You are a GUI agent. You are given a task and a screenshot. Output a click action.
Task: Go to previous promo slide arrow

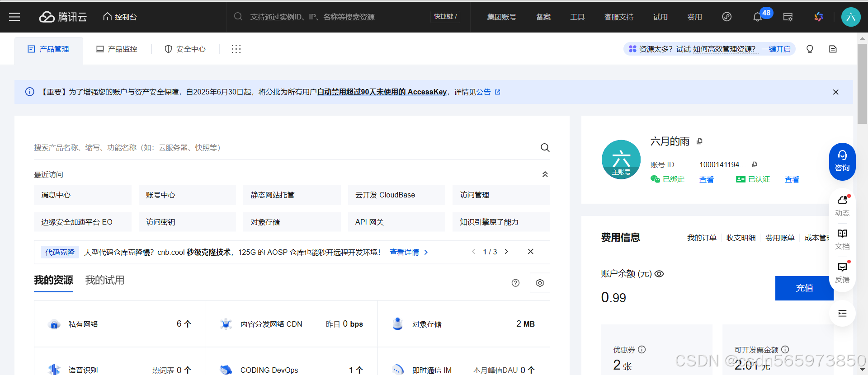473,252
